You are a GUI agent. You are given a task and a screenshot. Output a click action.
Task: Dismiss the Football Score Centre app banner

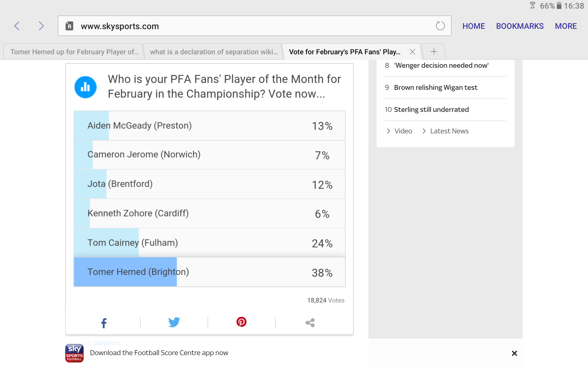pyautogui.click(x=514, y=353)
